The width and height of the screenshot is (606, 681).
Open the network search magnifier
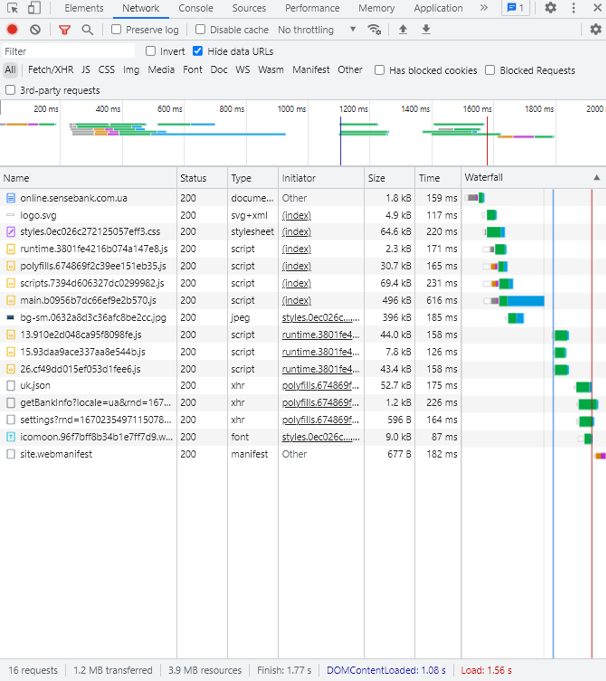(x=87, y=30)
